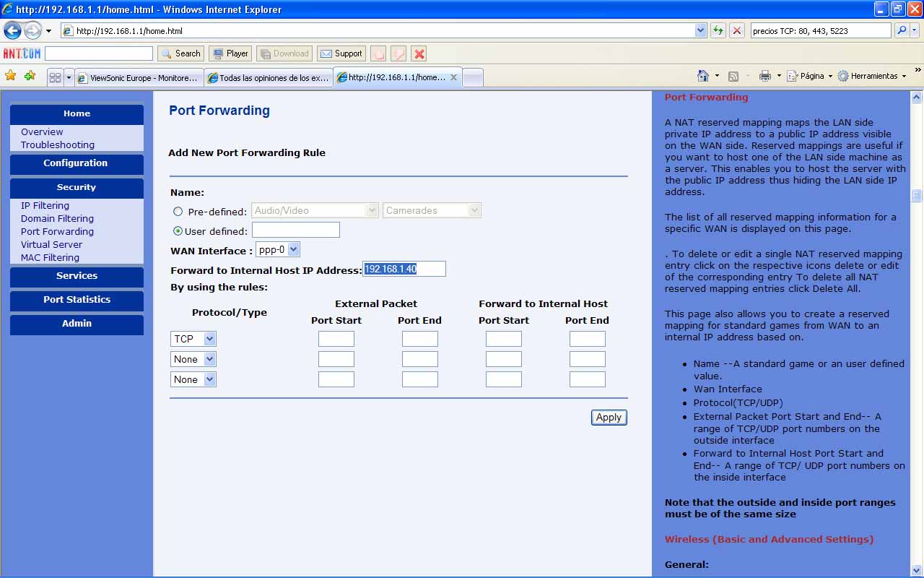The width and height of the screenshot is (924, 578).
Task: Open the Troubleshooting link
Action: click(58, 145)
